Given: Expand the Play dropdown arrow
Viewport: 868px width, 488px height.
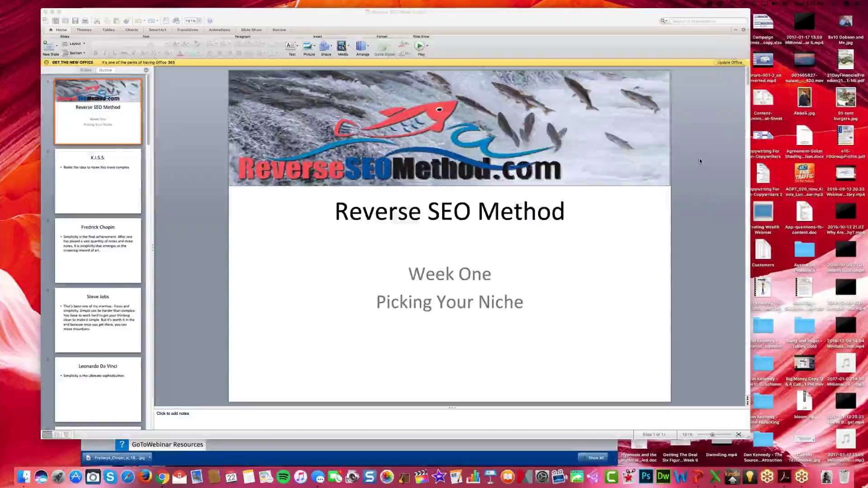Looking at the screenshot, I should point(427,46).
